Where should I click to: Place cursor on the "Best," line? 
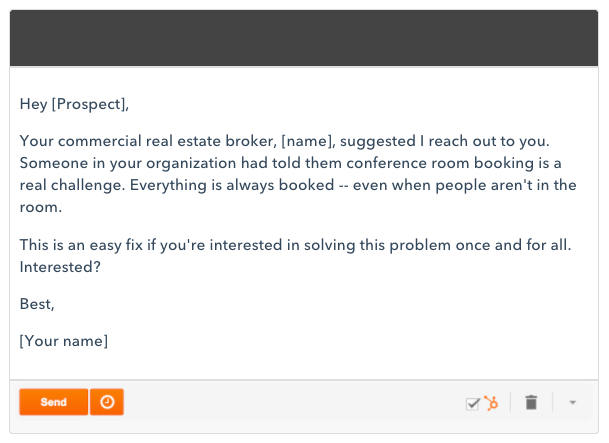(37, 304)
